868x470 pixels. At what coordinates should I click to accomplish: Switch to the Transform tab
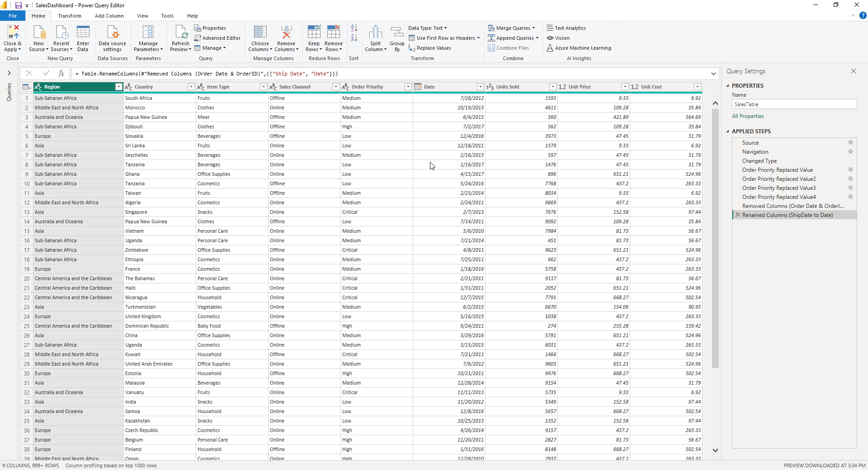pyautogui.click(x=69, y=15)
